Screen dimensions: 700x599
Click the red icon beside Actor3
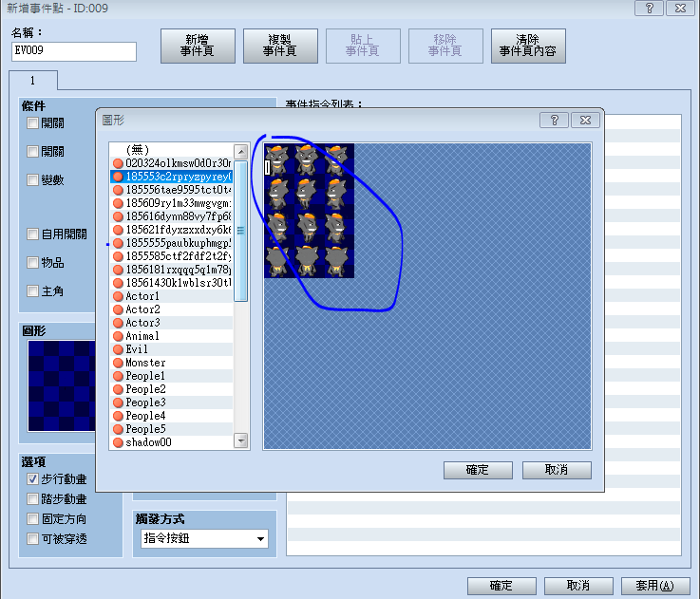118,323
